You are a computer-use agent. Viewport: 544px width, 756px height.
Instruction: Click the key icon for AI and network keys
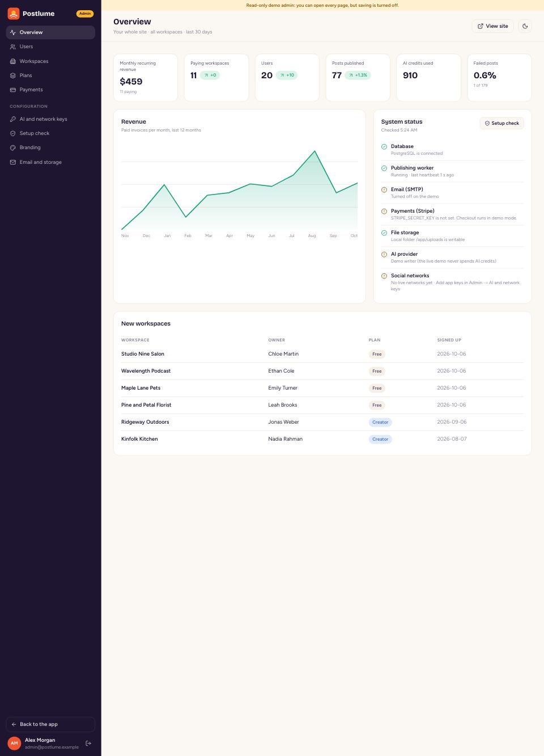coord(13,119)
